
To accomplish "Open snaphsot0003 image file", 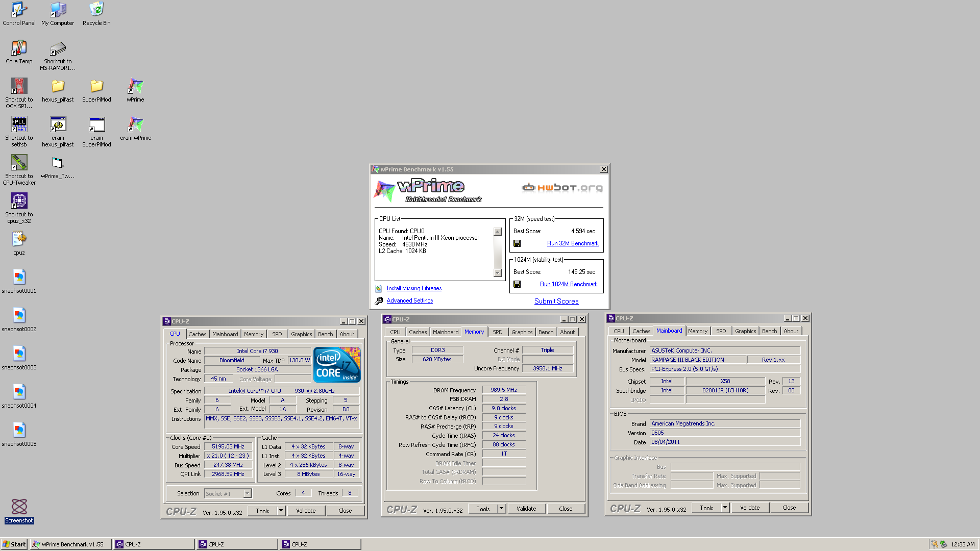I will click(19, 358).
